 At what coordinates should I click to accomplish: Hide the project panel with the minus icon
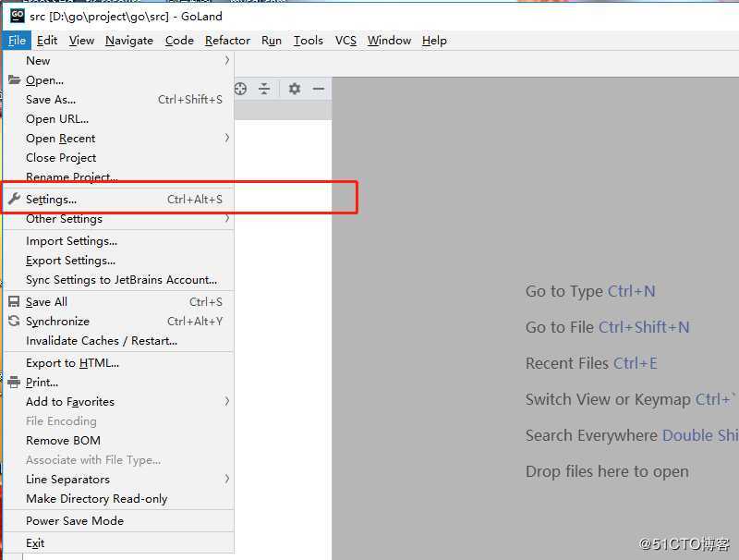pyautogui.click(x=319, y=89)
